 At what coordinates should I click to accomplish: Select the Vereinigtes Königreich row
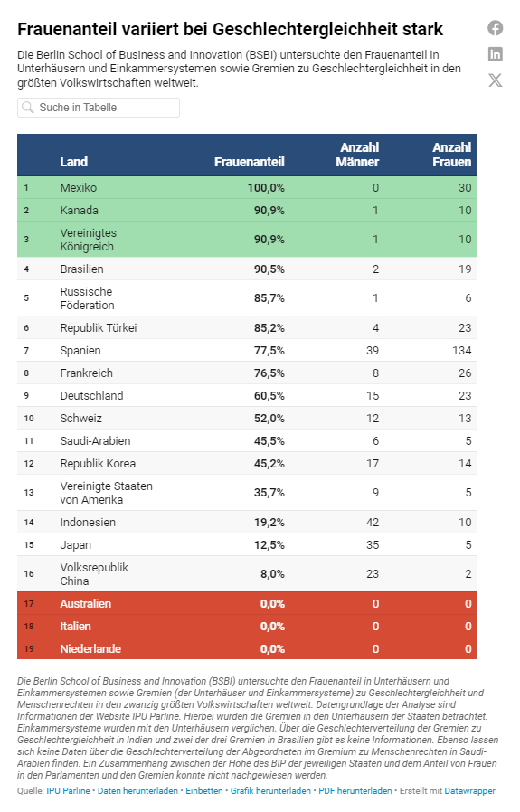coord(247,240)
